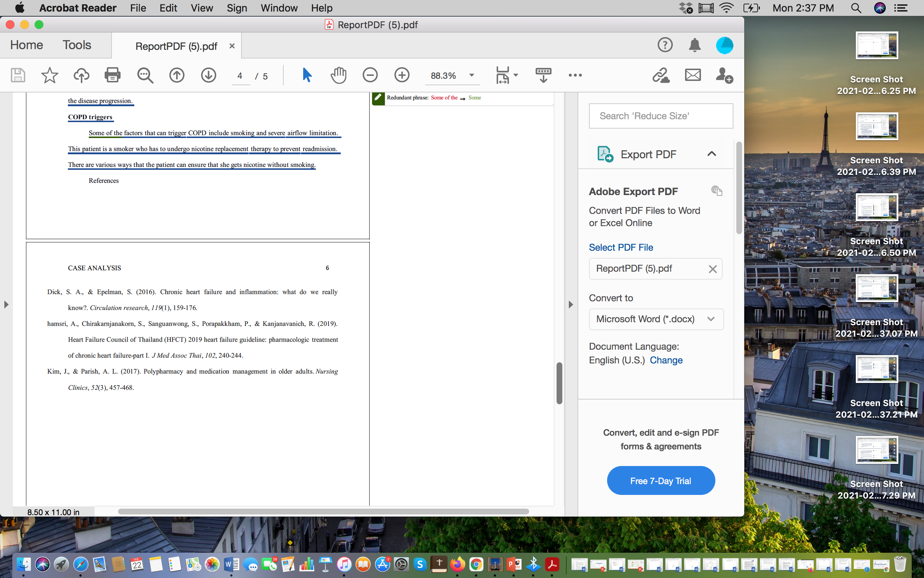
Task: Open the Sign menu
Action: point(237,8)
